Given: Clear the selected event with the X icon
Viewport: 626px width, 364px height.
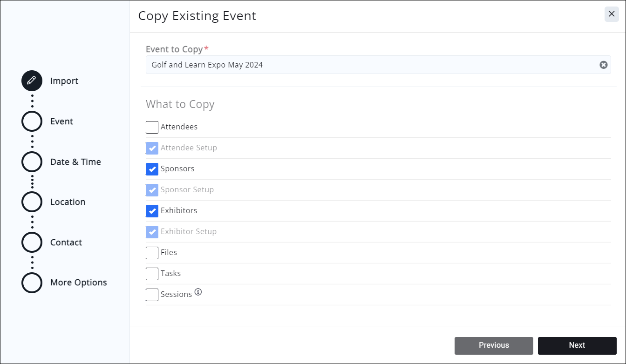Looking at the screenshot, I should click(604, 65).
